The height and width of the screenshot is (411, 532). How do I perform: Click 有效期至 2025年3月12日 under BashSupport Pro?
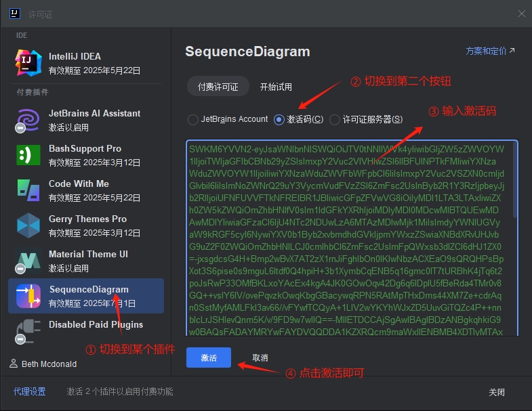click(94, 163)
